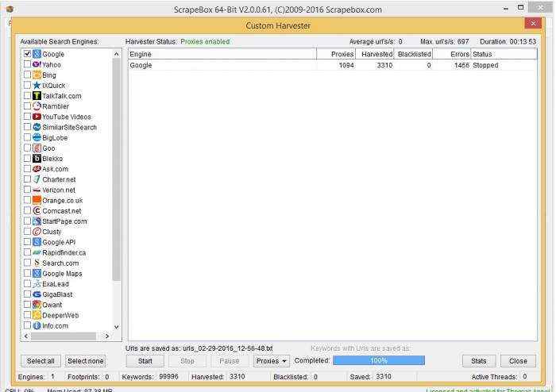Open the Proxies dropdown button
This screenshot has width=556, height=392.
(272, 361)
